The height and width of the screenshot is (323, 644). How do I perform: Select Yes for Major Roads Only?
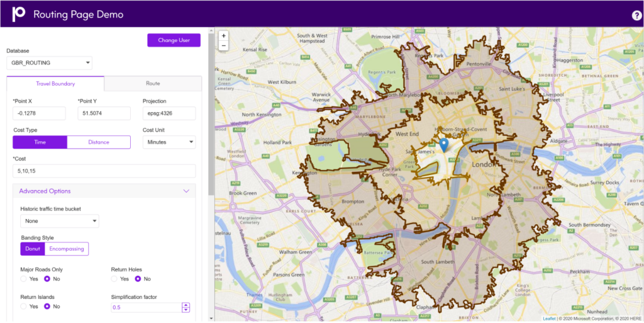point(24,279)
